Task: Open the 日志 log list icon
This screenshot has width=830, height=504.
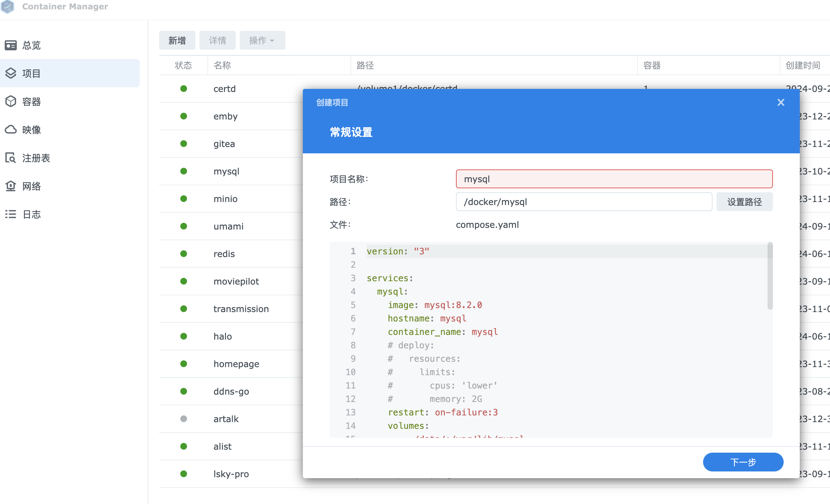Action: click(x=11, y=214)
